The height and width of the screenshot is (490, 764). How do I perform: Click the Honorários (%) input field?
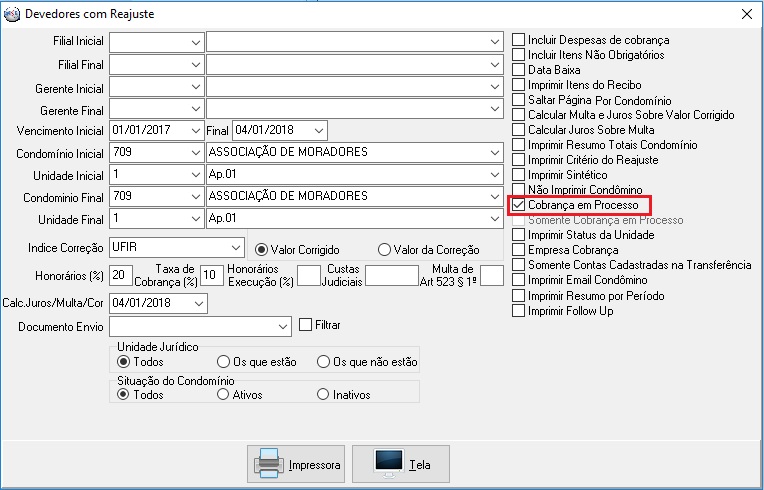(x=121, y=275)
